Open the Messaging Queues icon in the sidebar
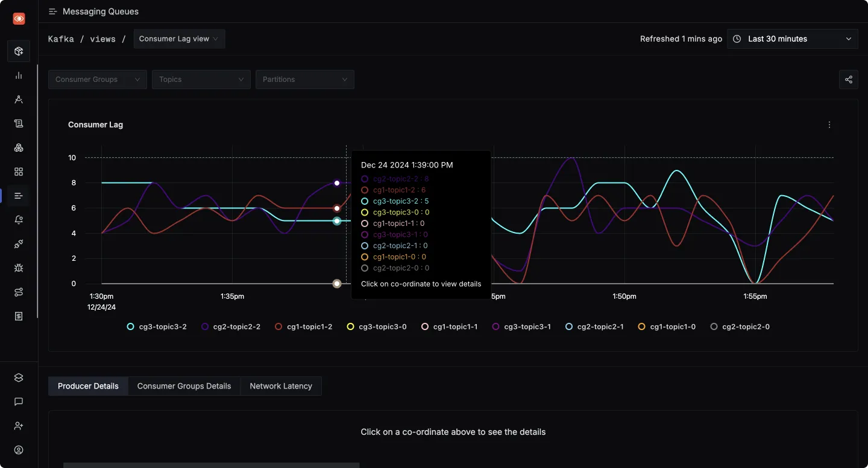 (18, 196)
